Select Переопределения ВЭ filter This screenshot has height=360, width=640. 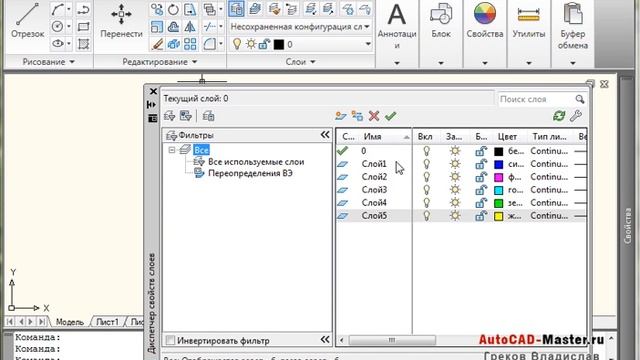point(250,173)
